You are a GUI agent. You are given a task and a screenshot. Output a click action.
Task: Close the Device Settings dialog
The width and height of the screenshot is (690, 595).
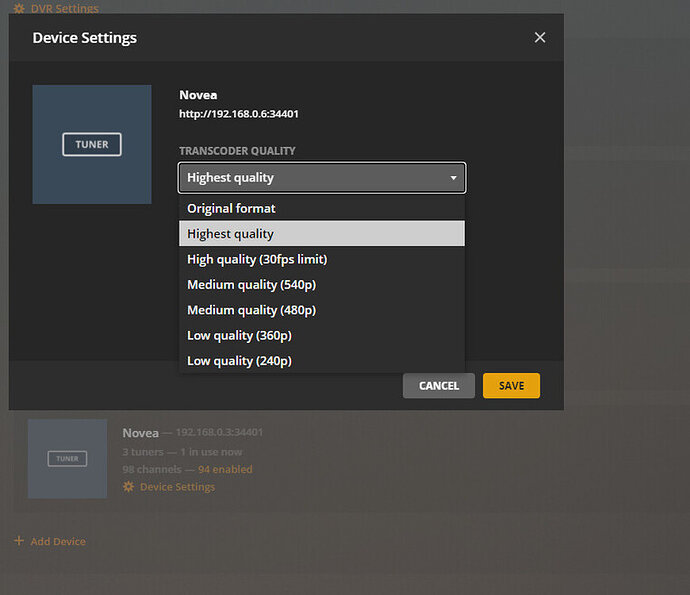(x=540, y=37)
